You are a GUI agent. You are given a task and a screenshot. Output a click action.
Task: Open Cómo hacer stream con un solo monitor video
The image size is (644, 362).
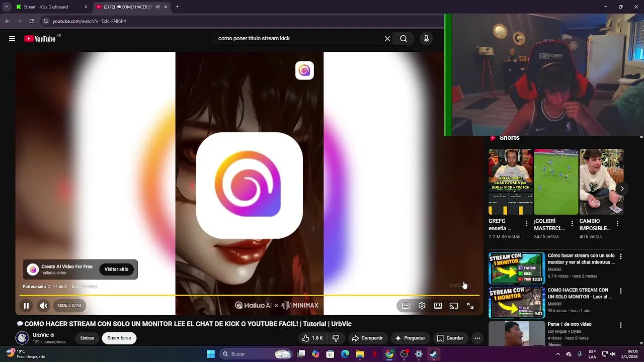[581, 259]
